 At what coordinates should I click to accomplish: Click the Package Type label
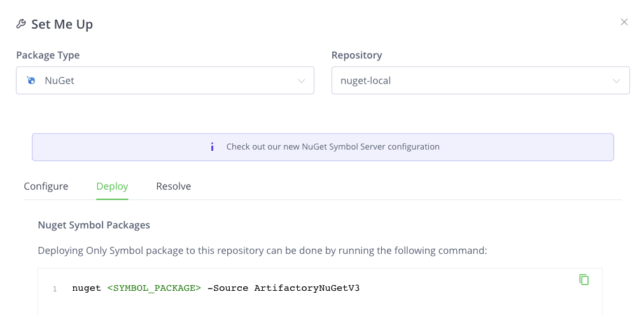tap(48, 55)
